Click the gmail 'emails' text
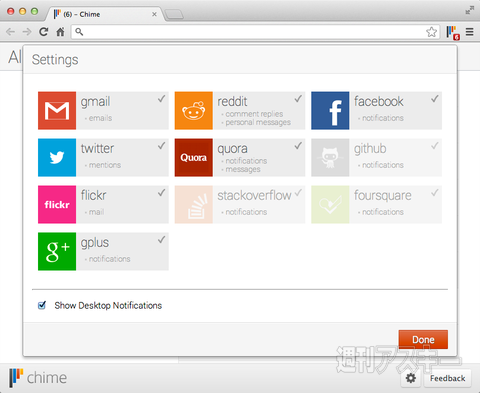The width and height of the screenshot is (480, 393). (x=100, y=118)
